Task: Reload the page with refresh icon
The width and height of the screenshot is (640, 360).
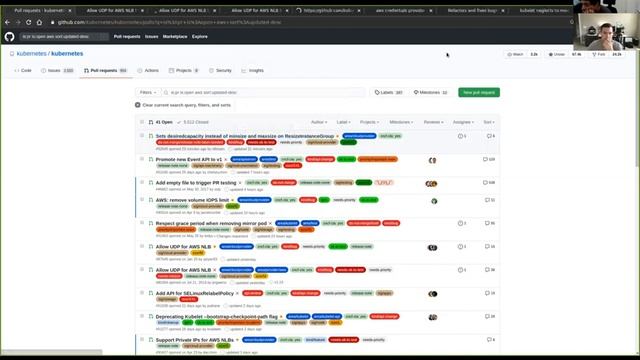Action: 29,22
